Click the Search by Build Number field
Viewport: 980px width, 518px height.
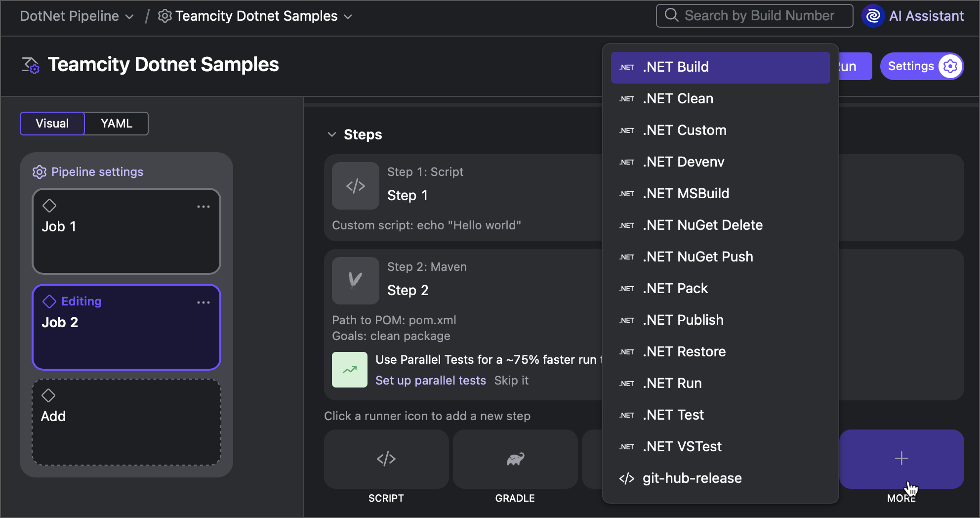point(754,15)
